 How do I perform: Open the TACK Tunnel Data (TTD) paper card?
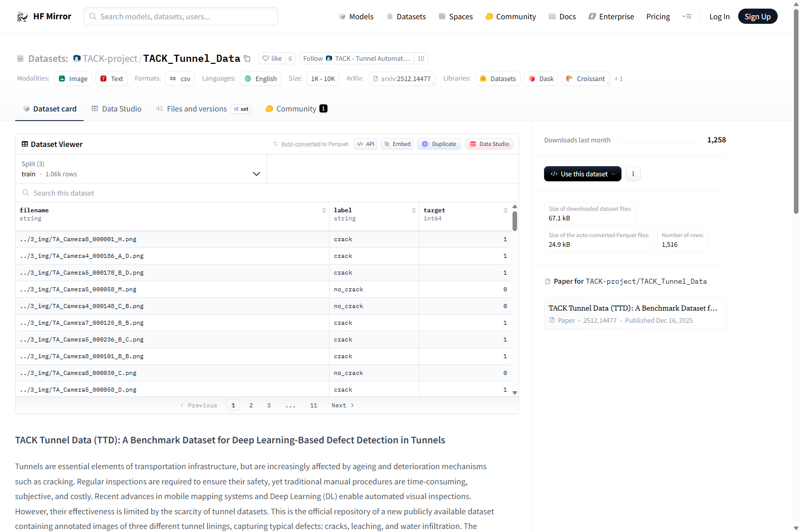(x=635, y=314)
